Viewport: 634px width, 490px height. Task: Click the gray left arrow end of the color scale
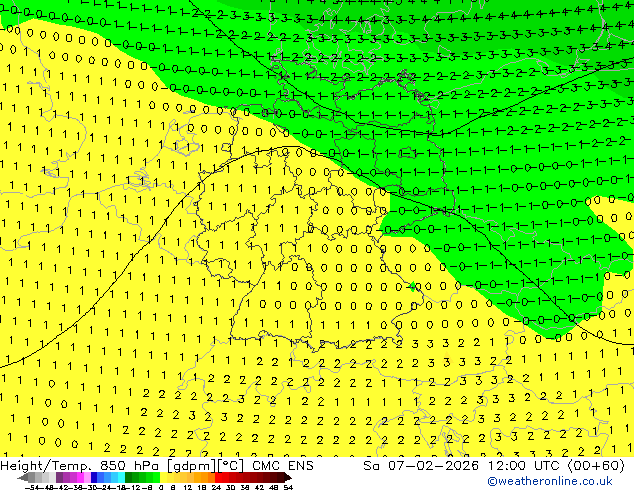(x=23, y=478)
